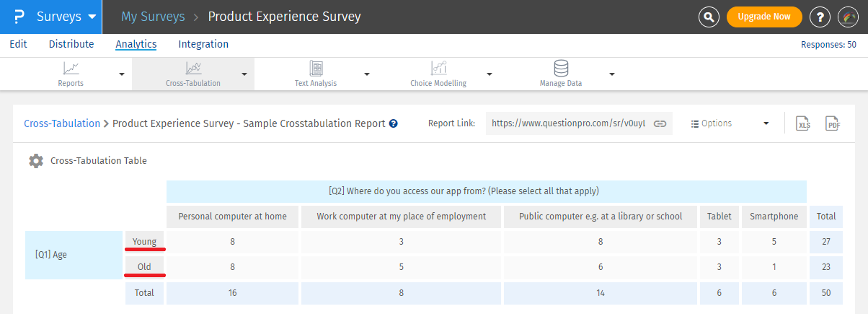Click the search magnifier icon
This screenshot has height=314, width=868.
coord(709,17)
